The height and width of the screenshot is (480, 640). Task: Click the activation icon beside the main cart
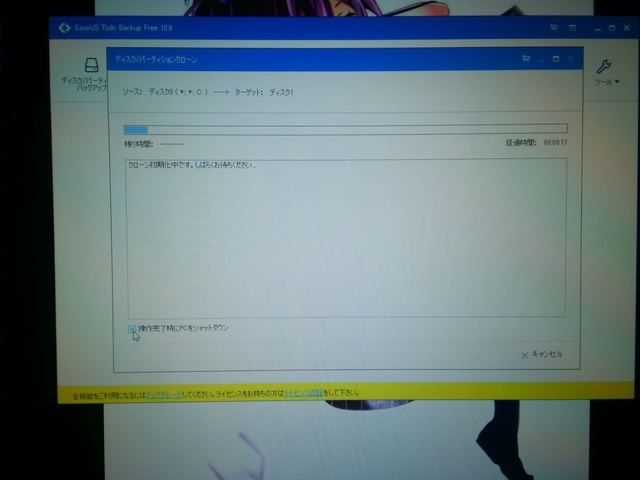click(569, 29)
